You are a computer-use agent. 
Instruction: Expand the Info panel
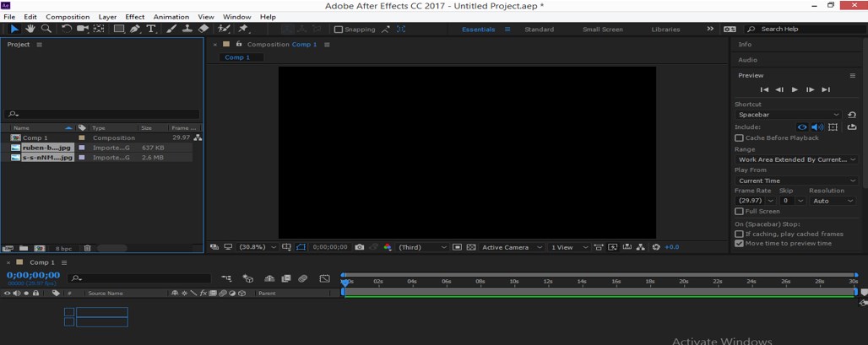coord(745,44)
